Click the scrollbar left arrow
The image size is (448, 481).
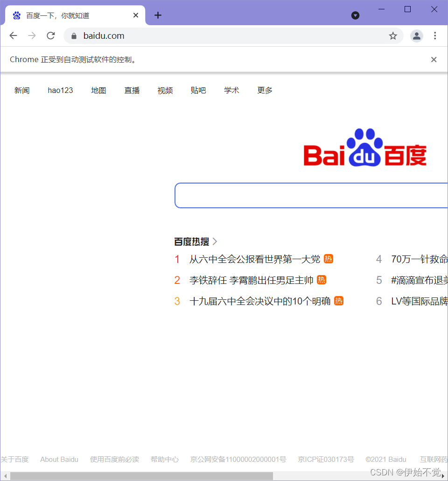point(5,476)
